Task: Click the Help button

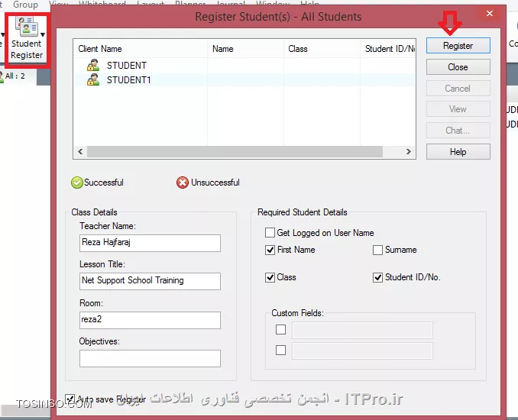Action: point(458,152)
